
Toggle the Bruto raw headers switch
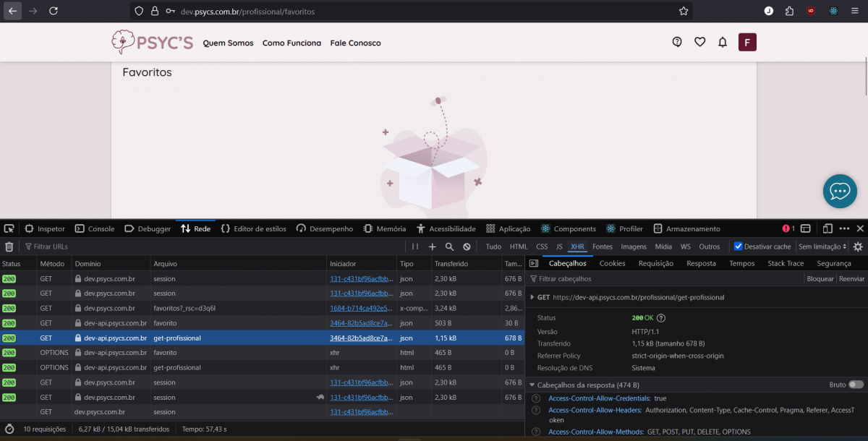coord(856,385)
